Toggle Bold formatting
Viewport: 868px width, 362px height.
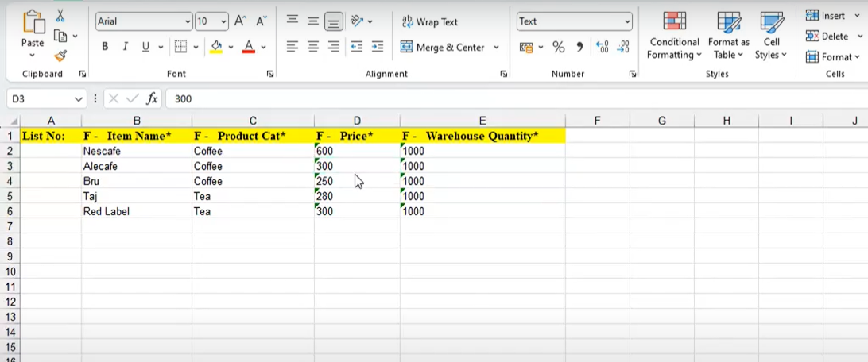[105, 48]
